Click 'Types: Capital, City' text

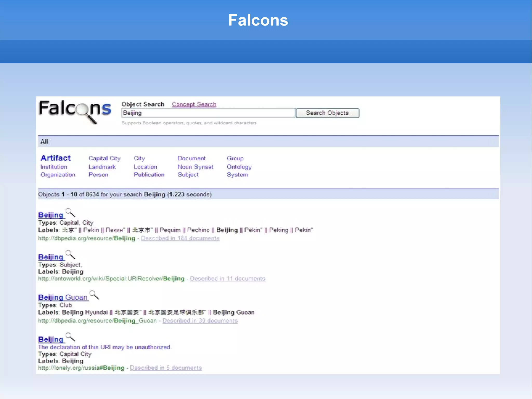click(x=66, y=223)
